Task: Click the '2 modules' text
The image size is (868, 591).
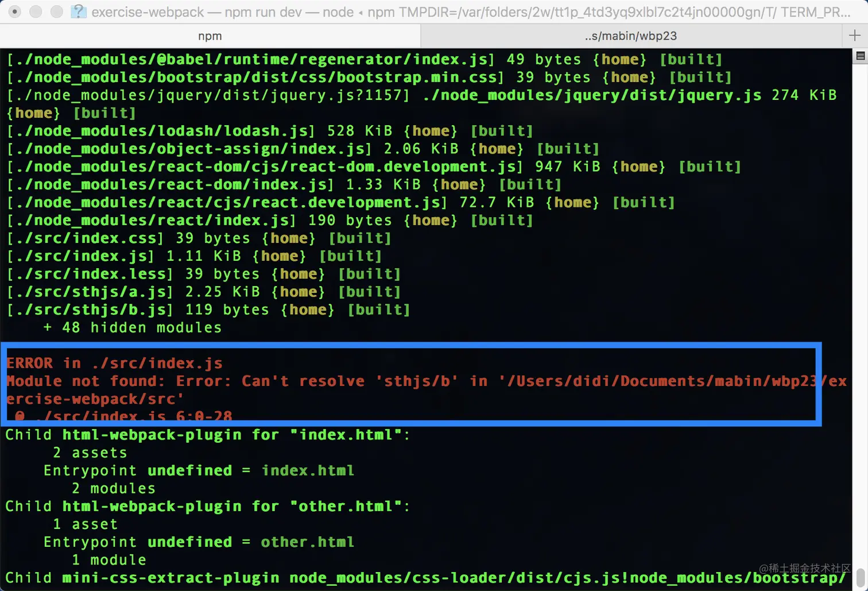Action: pyautogui.click(x=114, y=488)
